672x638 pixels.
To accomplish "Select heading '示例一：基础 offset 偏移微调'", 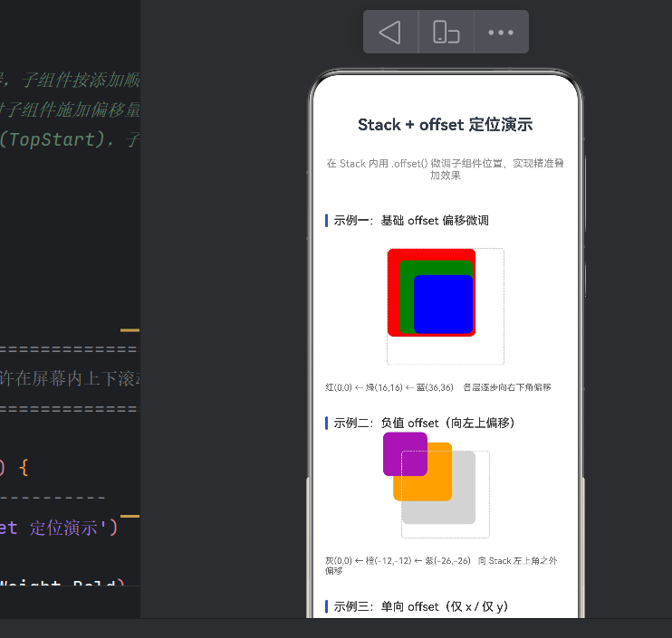I will (x=411, y=221).
